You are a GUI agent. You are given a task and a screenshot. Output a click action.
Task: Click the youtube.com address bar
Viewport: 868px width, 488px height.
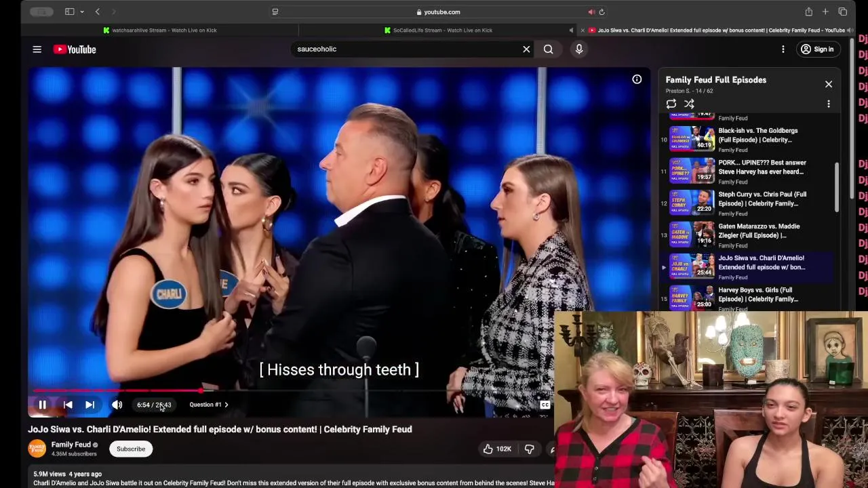438,12
